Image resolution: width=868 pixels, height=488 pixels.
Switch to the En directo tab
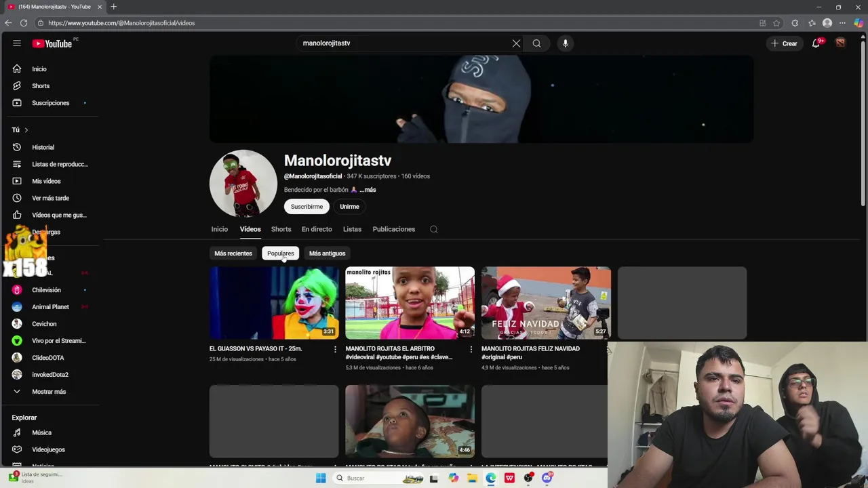(x=317, y=229)
